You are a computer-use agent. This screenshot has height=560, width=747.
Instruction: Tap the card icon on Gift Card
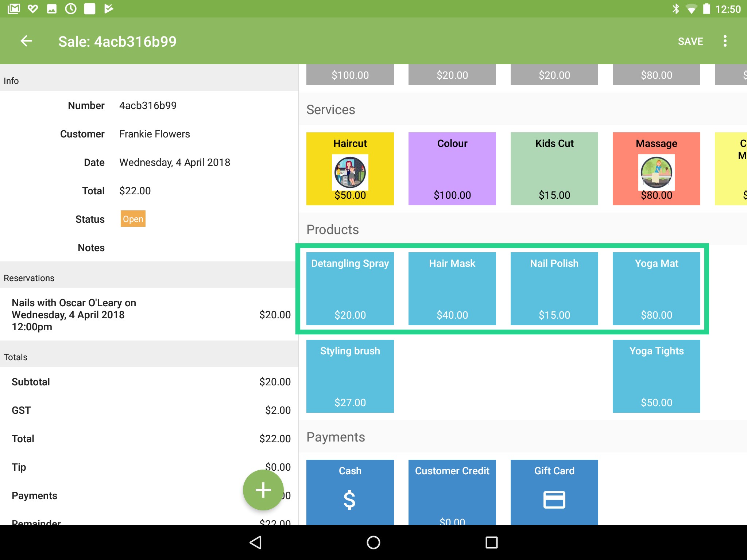[554, 499]
